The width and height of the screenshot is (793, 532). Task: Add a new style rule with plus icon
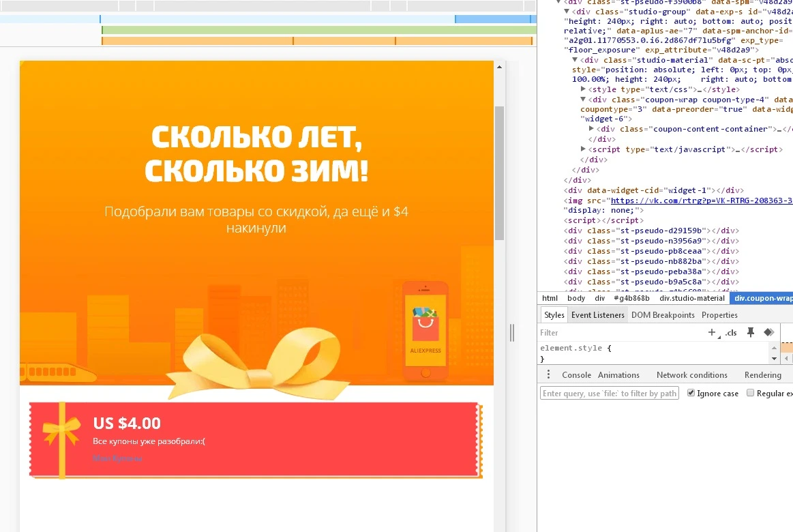tap(712, 332)
